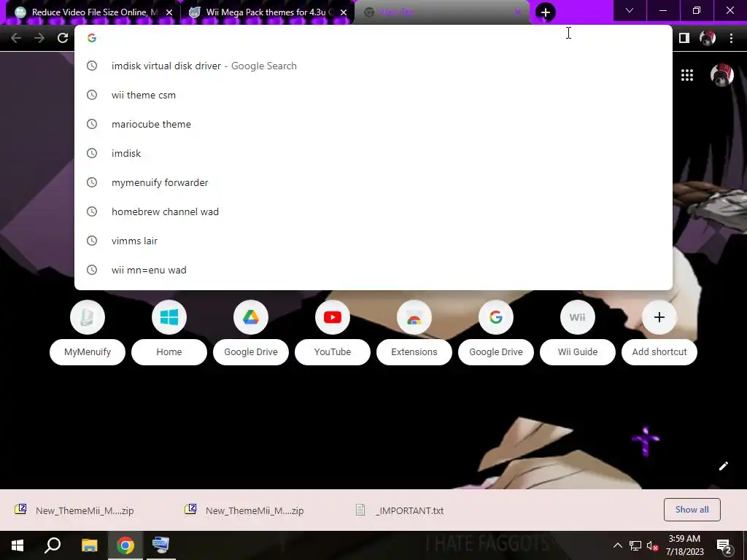The height and width of the screenshot is (560, 747).
Task: Click the network tray icon
Action: [635, 545]
